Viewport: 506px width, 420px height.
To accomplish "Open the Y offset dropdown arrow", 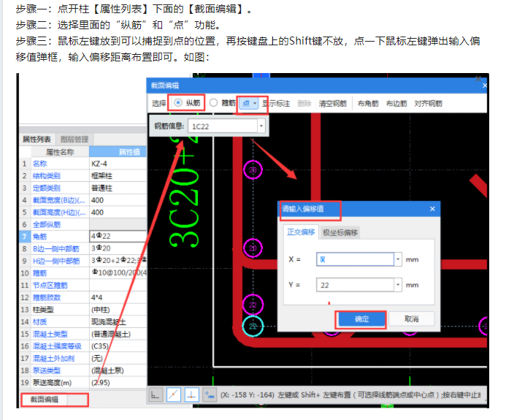I will [x=398, y=285].
